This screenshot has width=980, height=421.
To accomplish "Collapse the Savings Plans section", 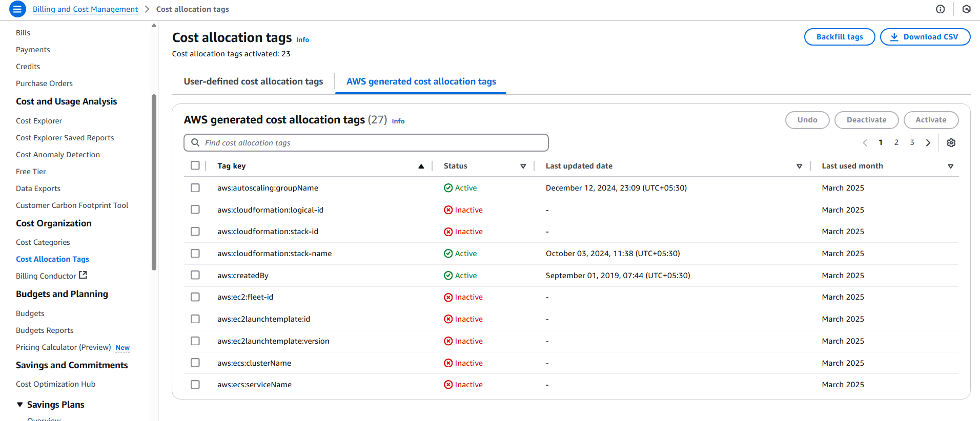I will point(20,405).
